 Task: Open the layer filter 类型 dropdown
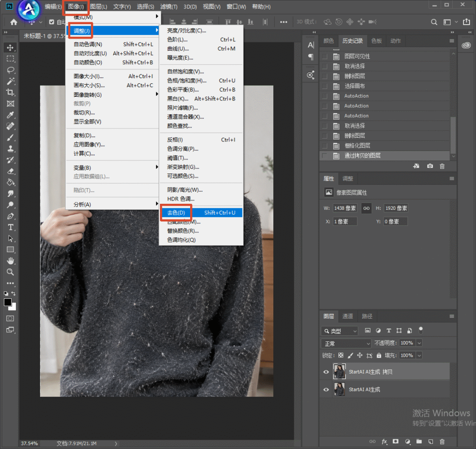pyautogui.click(x=339, y=331)
